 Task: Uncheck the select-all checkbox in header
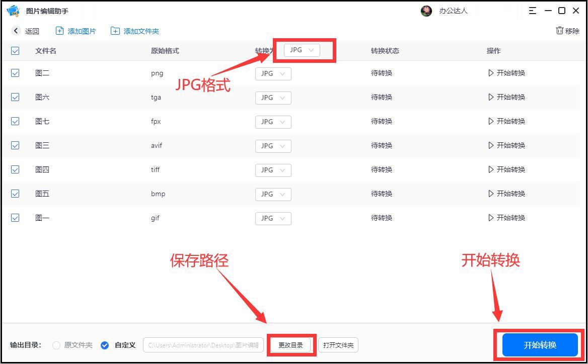pyautogui.click(x=15, y=51)
